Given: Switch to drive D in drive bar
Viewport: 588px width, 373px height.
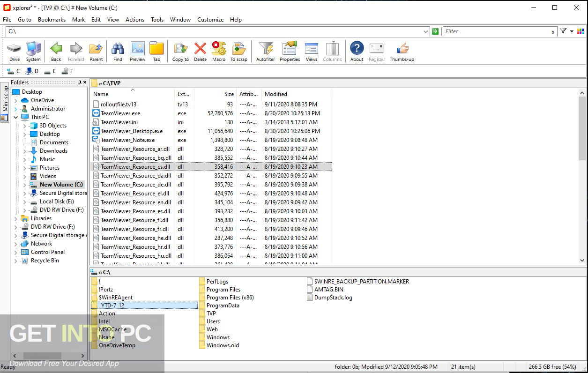Looking at the screenshot, I should 32,71.
